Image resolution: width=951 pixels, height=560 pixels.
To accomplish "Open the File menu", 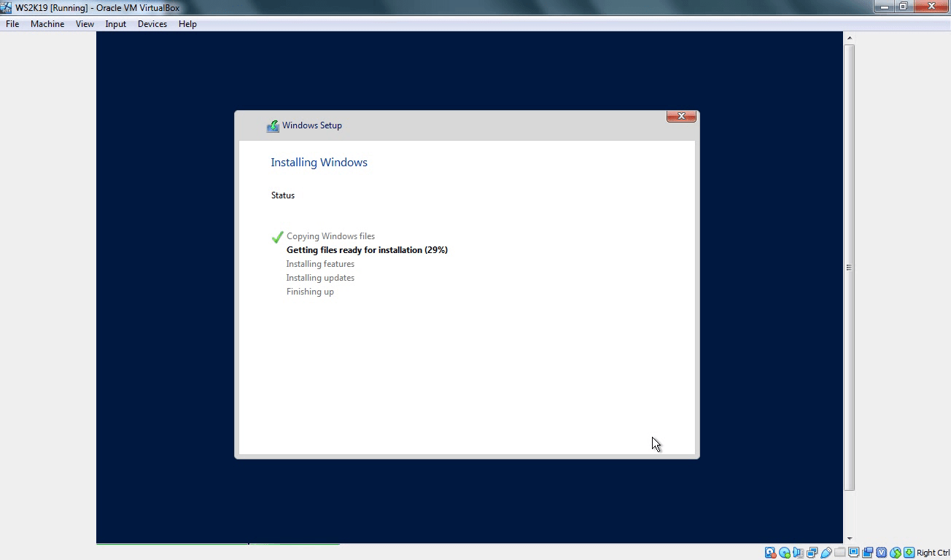I will tap(12, 24).
